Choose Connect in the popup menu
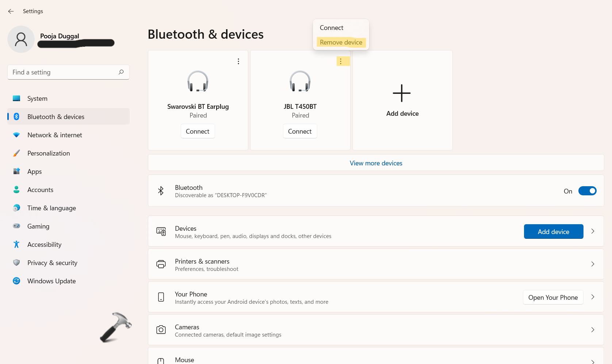 [x=332, y=28]
